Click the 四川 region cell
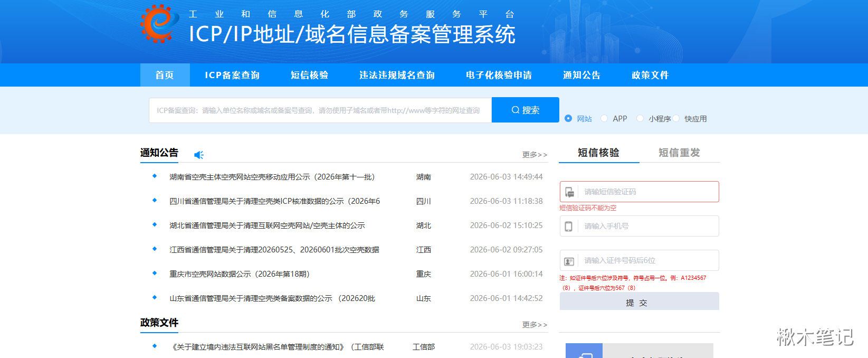Screen dimensions: 868x358 point(424,201)
